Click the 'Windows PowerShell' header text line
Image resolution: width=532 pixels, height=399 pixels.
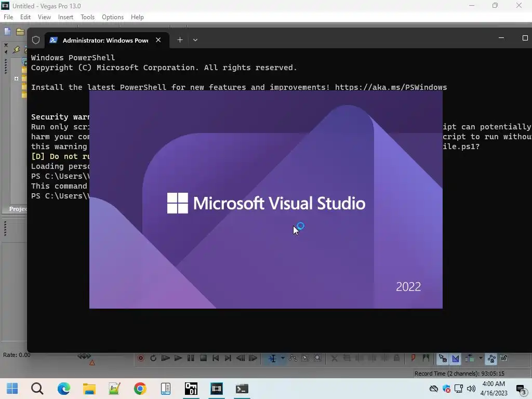click(73, 58)
